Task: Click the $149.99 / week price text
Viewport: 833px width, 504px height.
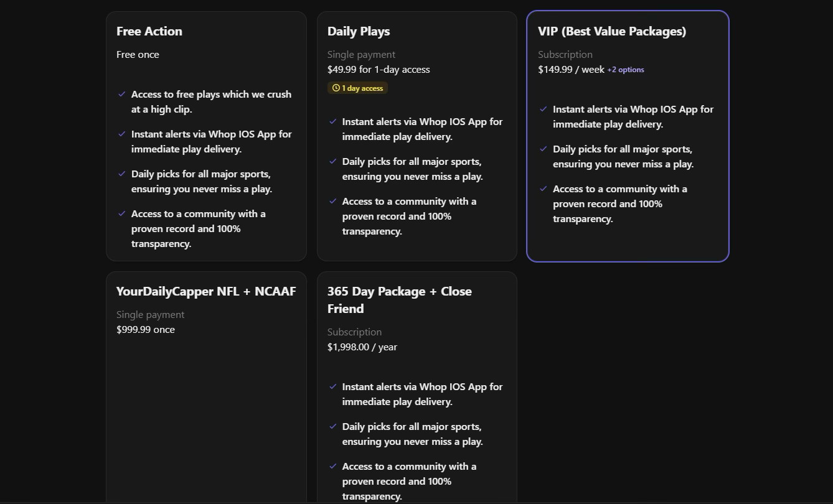Action: [571, 69]
